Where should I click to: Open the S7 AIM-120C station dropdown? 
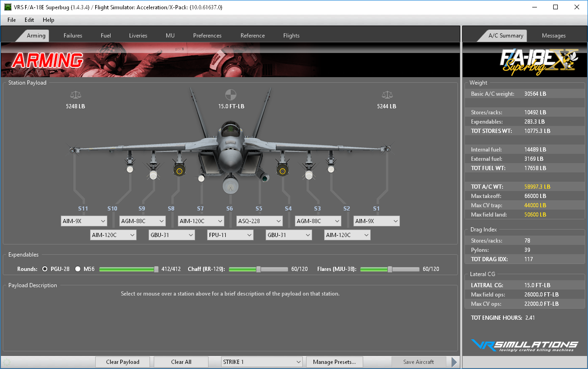[201, 221]
